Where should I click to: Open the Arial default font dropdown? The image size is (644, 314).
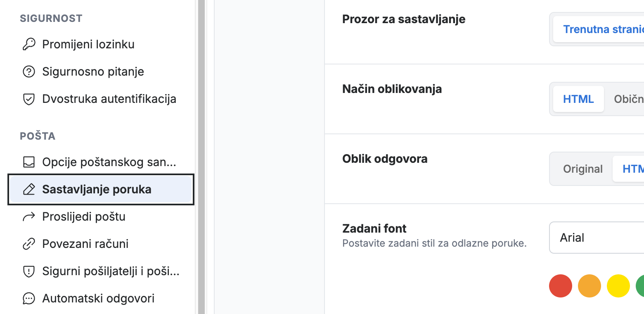click(597, 238)
